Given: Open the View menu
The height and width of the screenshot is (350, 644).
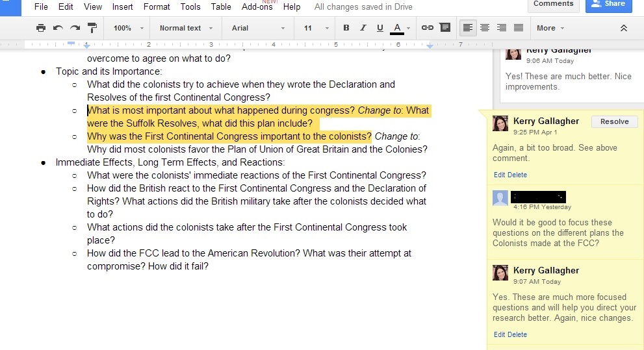Looking at the screenshot, I should (x=93, y=6).
